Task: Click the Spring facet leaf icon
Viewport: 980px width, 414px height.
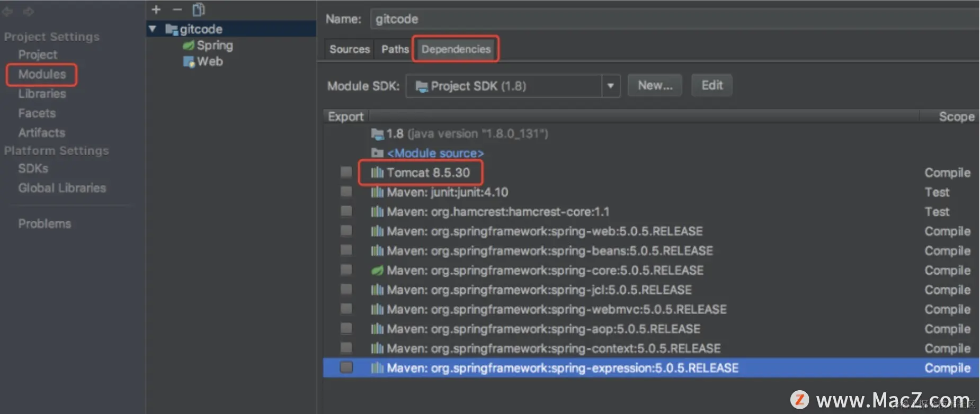Action: [189, 46]
